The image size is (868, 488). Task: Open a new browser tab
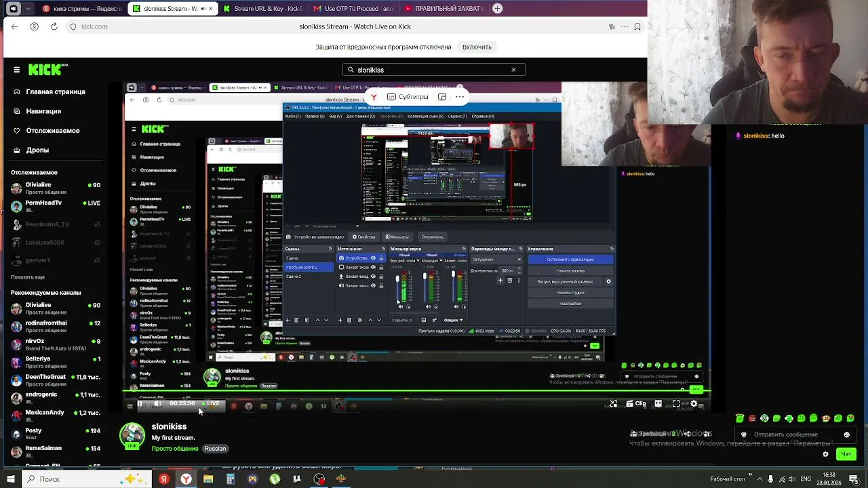(x=498, y=9)
